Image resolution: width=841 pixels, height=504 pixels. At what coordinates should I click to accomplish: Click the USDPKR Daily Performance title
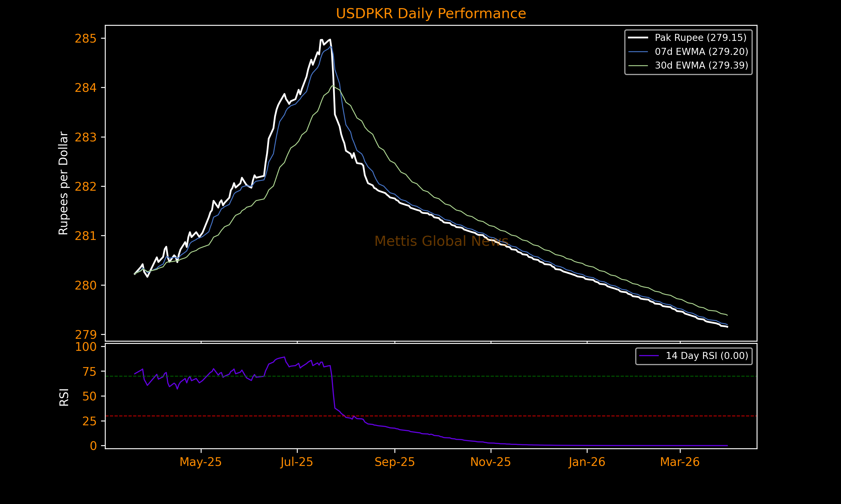pyautogui.click(x=431, y=14)
